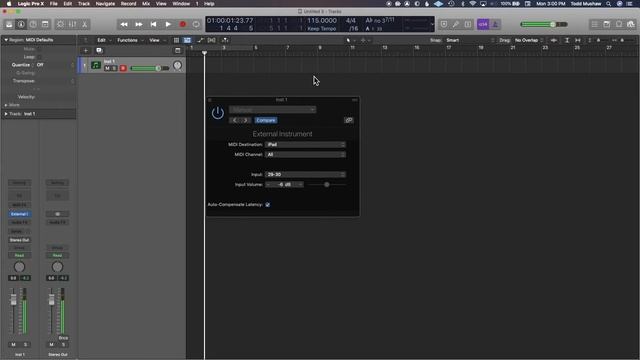This screenshot has height=360, width=640.
Task: Open the Functions menu in Tracks area
Action: coord(130,40)
